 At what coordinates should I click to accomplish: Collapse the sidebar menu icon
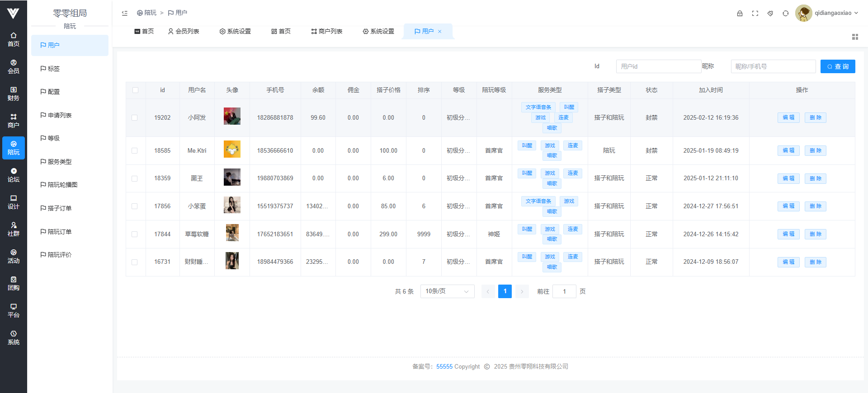click(x=125, y=13)
